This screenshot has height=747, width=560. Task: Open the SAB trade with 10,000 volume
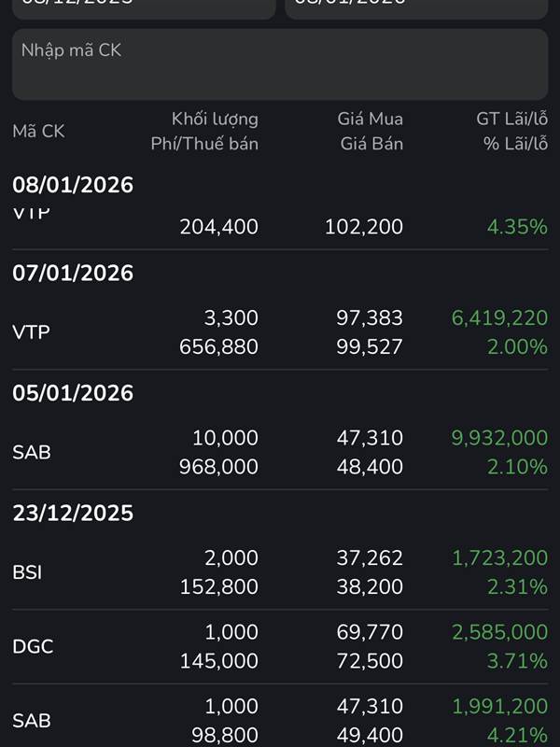(280, 452)
